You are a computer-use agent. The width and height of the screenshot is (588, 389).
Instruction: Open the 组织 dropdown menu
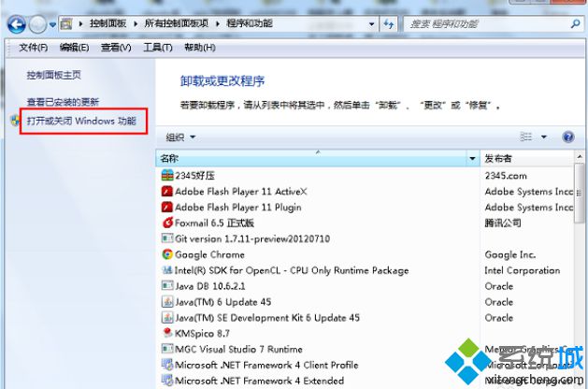(180, 137)
